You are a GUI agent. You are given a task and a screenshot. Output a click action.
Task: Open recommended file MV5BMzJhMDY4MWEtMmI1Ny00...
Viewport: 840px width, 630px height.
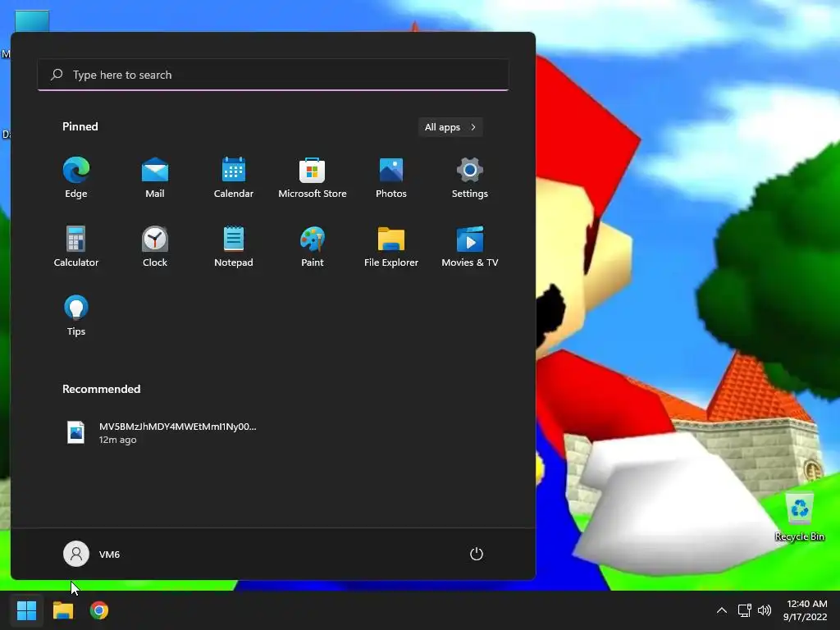(161, 432)
